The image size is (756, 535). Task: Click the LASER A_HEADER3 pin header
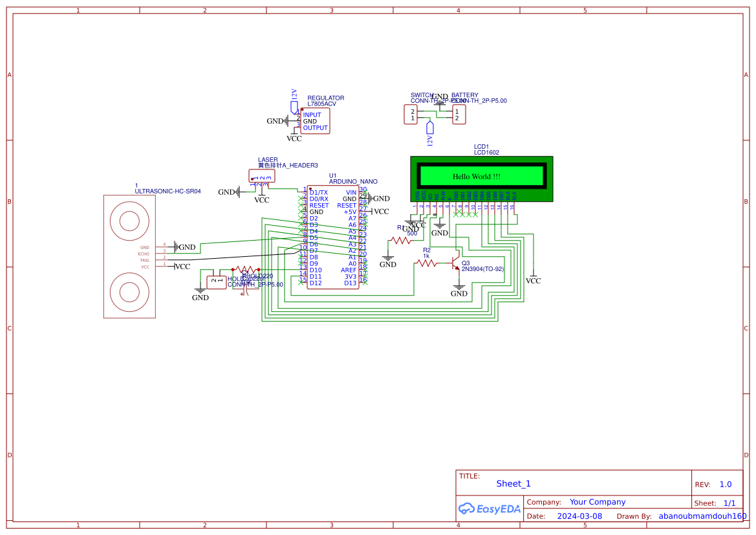(x=261, y=175)
